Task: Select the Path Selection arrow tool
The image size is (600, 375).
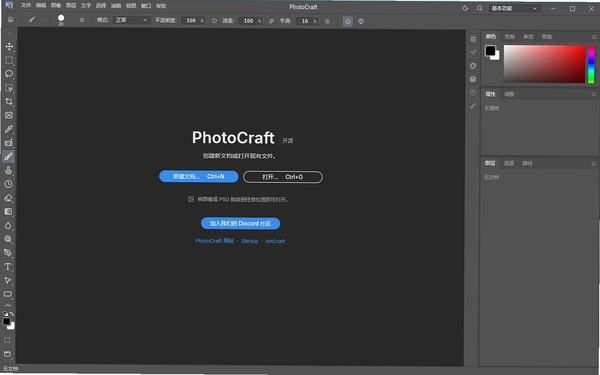Action: pos(8,280)
